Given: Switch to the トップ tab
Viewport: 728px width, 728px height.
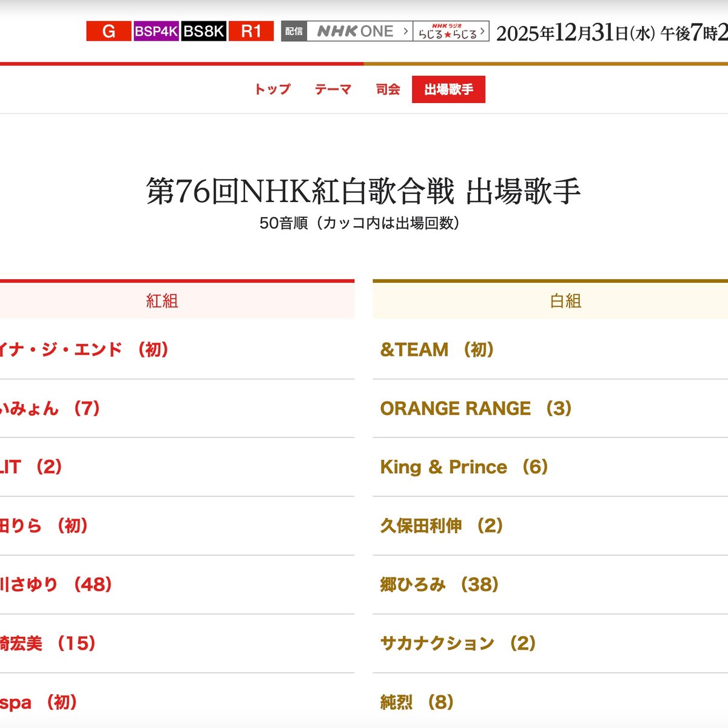Looking at the screenshot, I should [x=272, y=89].
